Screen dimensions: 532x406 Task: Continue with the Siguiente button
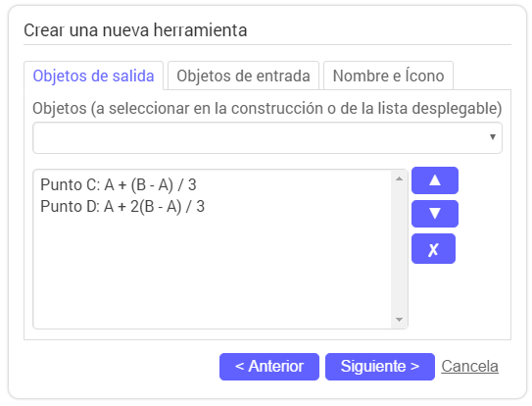click(x=380, y=367)
